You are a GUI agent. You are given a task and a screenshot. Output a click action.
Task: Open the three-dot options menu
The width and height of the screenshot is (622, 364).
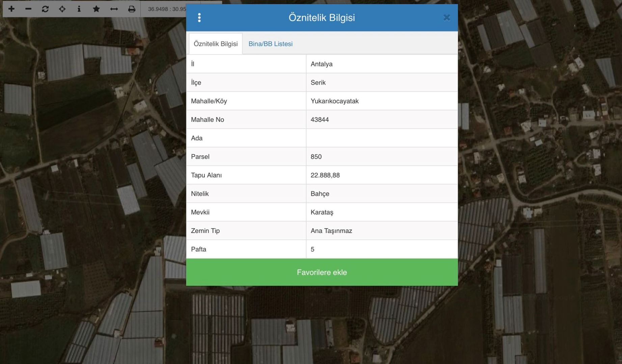(x=199, y=18)
